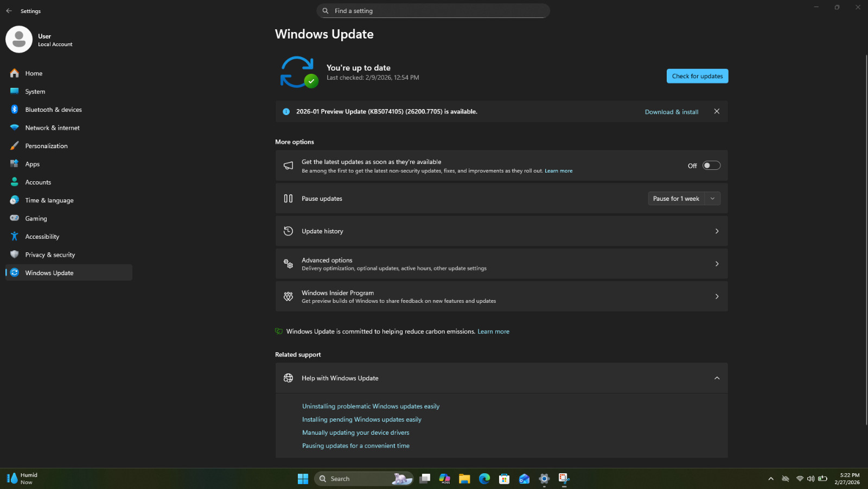Go to Accounts in the sidebar
The image size is (868, 489).
pos(69,182)
